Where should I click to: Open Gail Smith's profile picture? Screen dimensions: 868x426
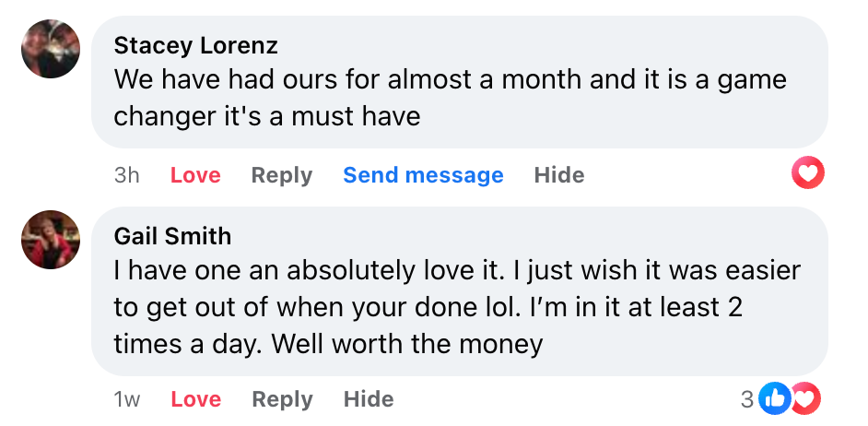51,240
